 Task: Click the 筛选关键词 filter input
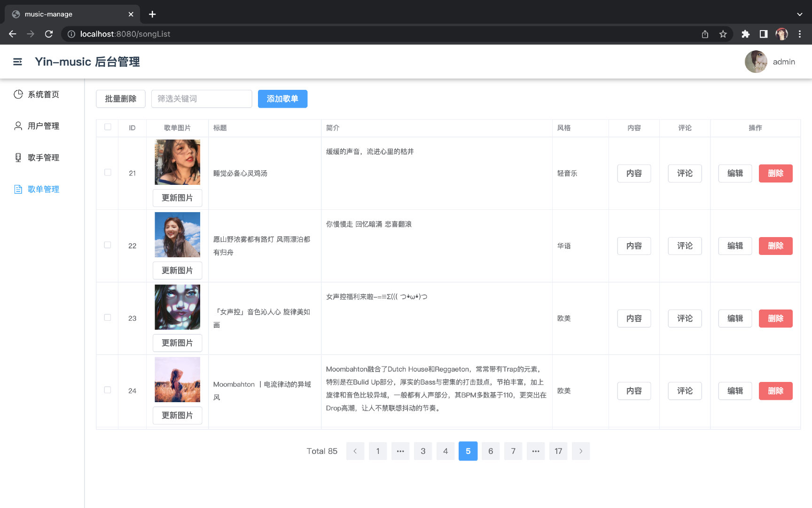202,99
